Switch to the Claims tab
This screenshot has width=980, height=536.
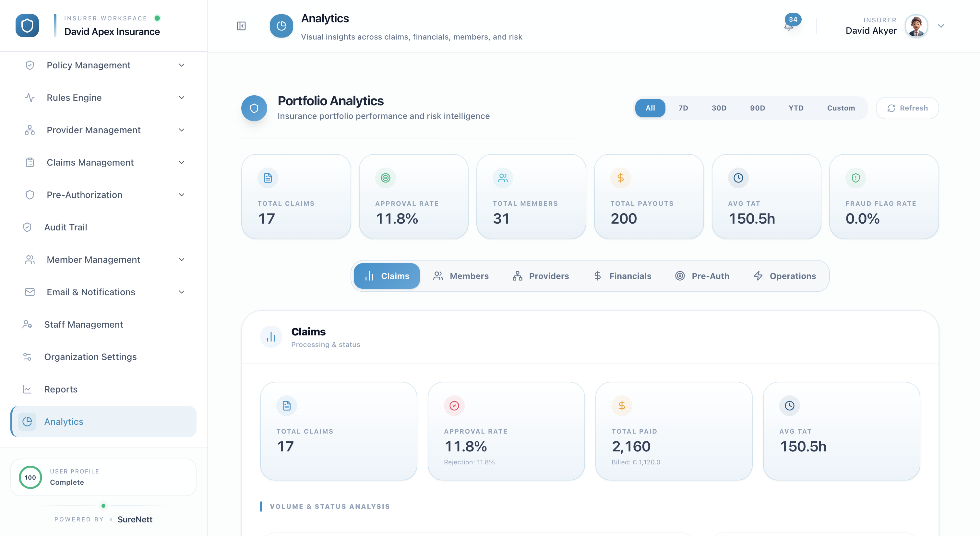[387, 276]
